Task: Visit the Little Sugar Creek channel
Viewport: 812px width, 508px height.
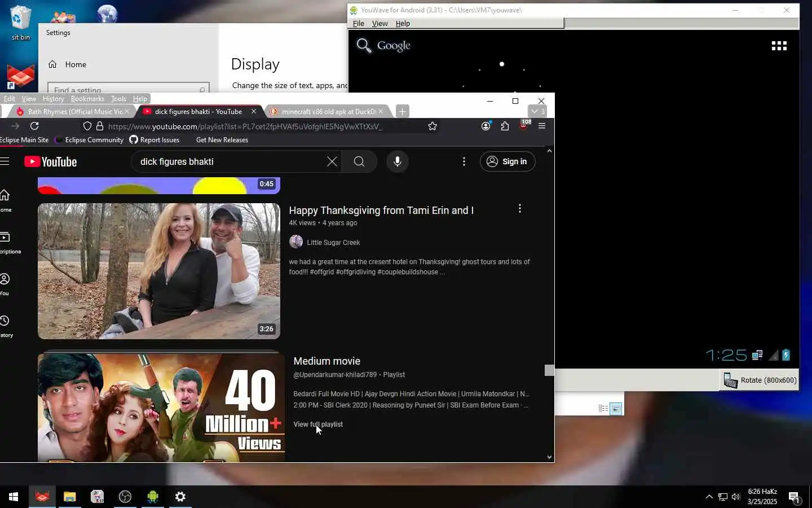Action: (333, 243)
